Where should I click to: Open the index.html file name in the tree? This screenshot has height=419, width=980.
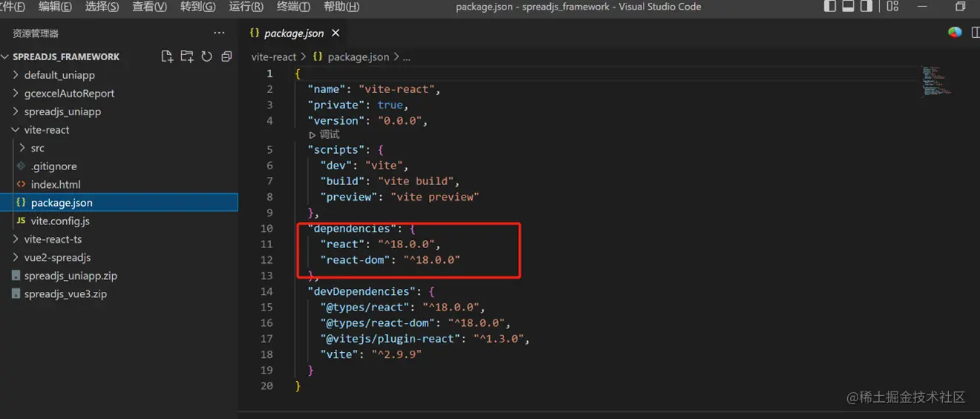coord(56,184)
